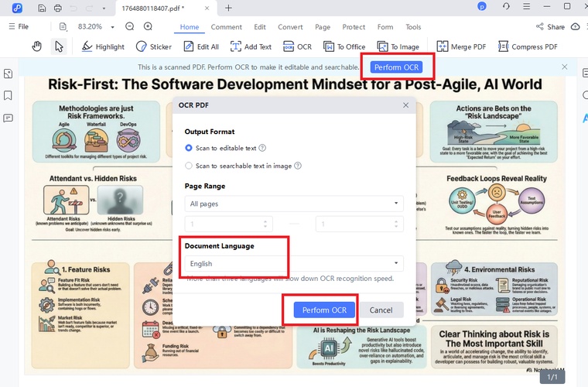
Task: Click To Image conversion tool
Action: pos(398,47)
